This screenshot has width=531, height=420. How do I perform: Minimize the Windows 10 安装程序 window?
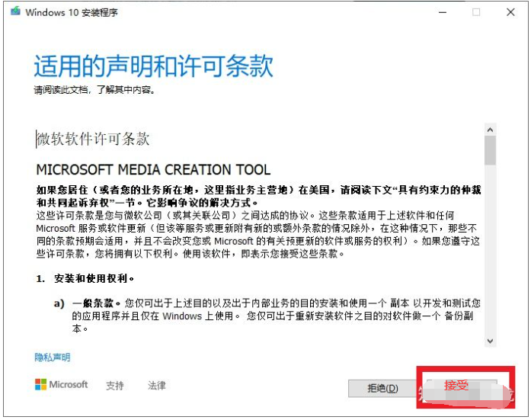tap(442, 12)
